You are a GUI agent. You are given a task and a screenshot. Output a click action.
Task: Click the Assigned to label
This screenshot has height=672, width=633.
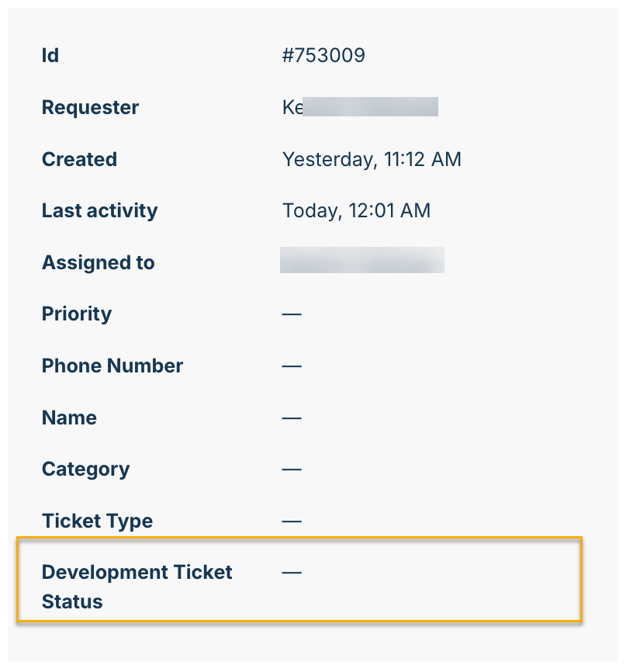98,262
